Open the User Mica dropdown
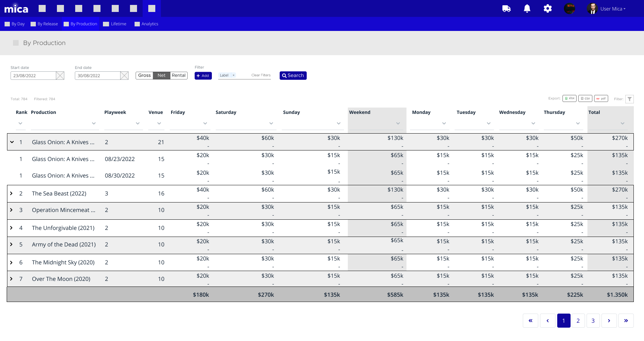 [x=613, y=9]
